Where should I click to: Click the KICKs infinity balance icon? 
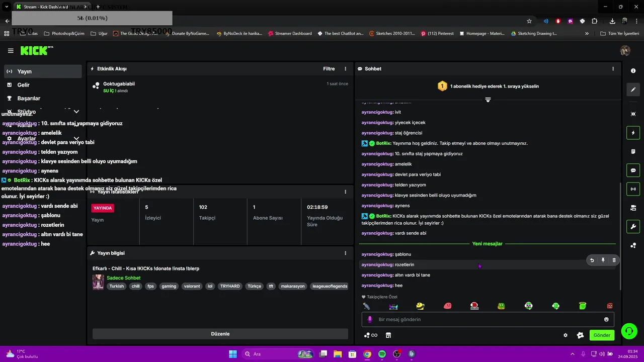point(371,335)
